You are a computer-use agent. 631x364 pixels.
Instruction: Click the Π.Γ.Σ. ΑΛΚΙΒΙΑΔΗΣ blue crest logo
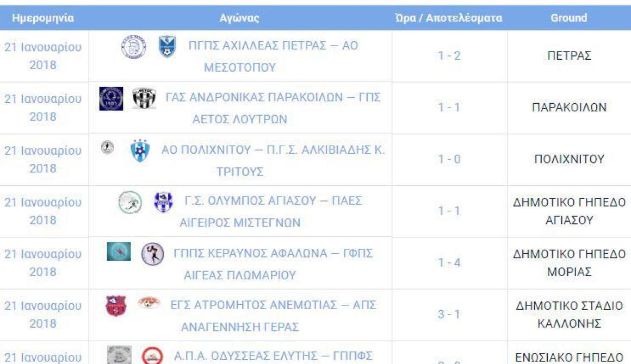pyautogui.click(x=140, y=150)
